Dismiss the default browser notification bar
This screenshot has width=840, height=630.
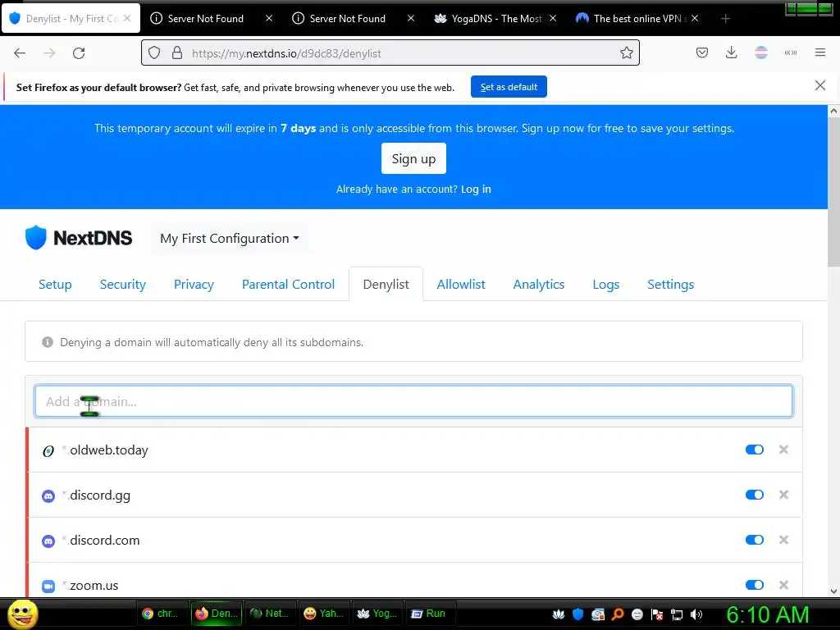(819, 85)
